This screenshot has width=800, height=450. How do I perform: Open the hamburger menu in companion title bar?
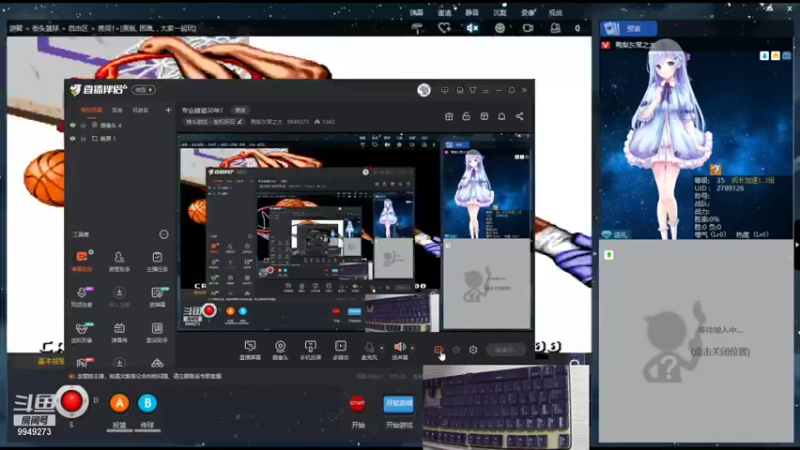pyautogui.click(x=485, y=90)
